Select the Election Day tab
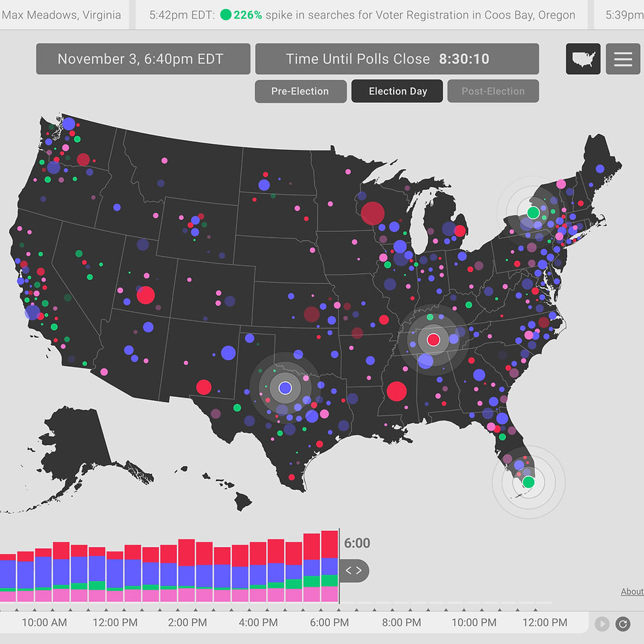The height and width of the screenshot is (644, 644). tap(397, 91)
